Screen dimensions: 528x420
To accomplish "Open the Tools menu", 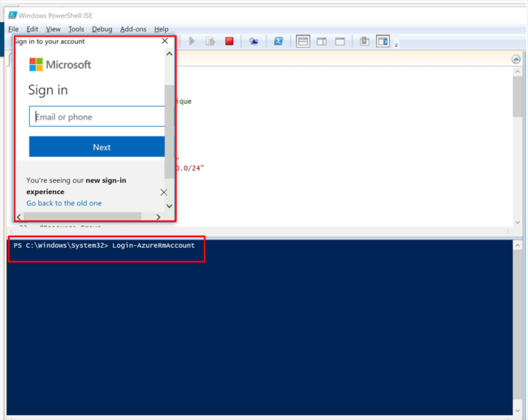I will click(x=76, y=29).
